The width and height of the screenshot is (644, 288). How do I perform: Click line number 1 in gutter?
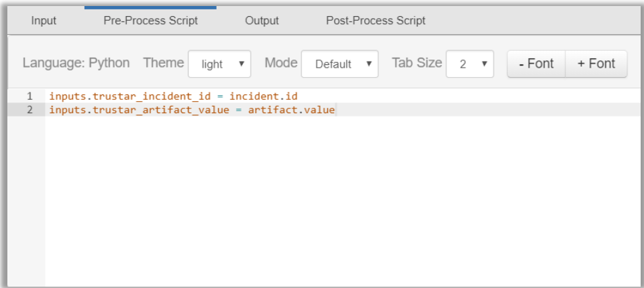[30, 96]
